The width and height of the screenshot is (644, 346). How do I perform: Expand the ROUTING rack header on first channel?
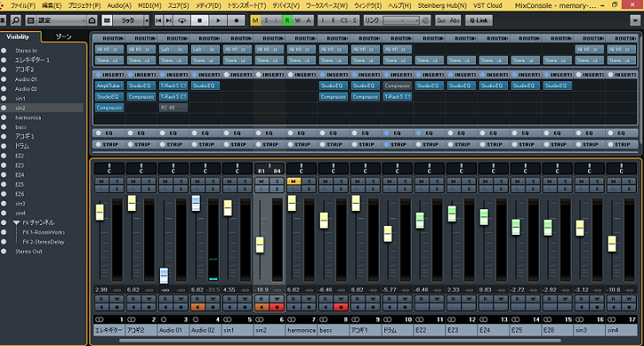(110, 38)
